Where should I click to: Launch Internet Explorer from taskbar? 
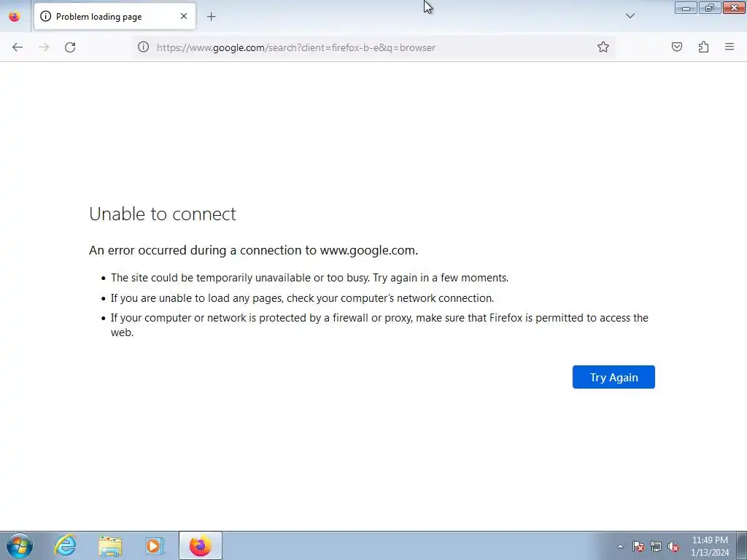click(65, 545)
